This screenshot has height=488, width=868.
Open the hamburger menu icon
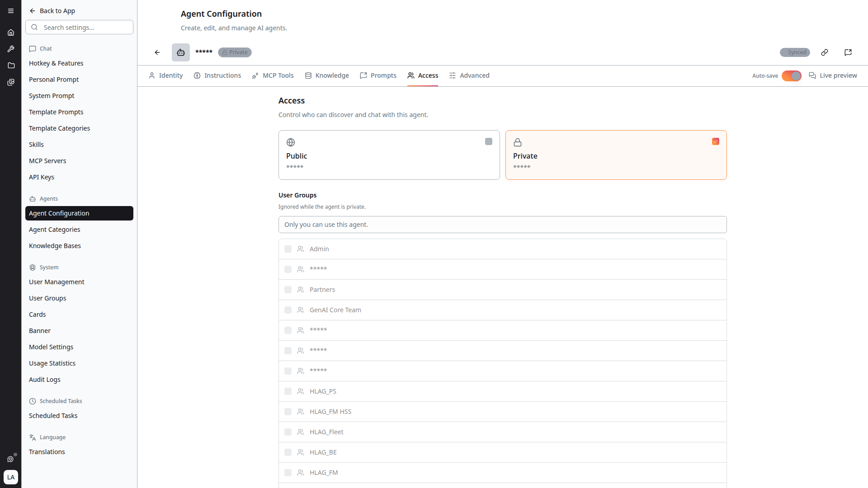11,11
